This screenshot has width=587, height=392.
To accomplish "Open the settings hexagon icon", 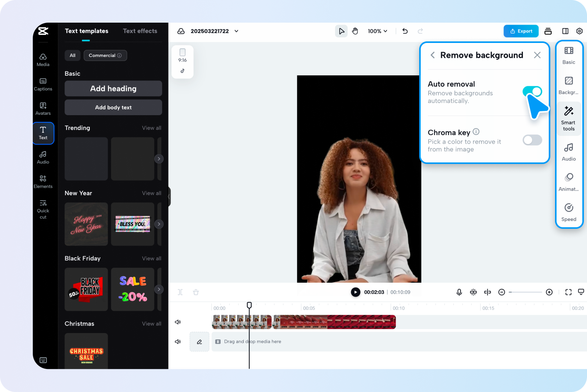I will 580,31.
